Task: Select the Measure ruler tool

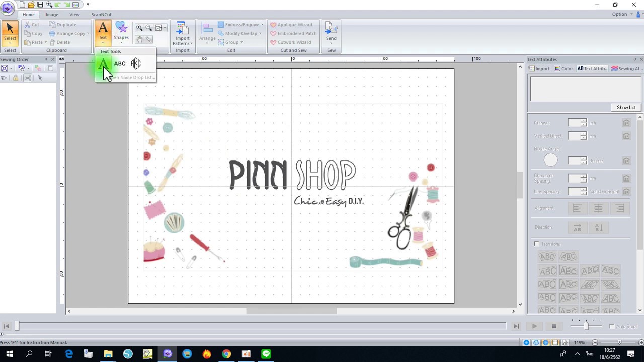Action: click(x=148, y=39)
